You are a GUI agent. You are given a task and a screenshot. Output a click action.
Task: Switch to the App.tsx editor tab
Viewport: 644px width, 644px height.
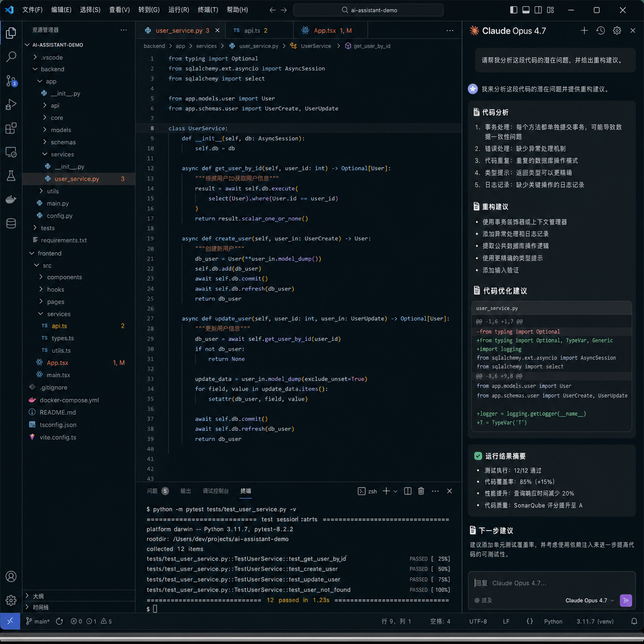click(331, 30)
